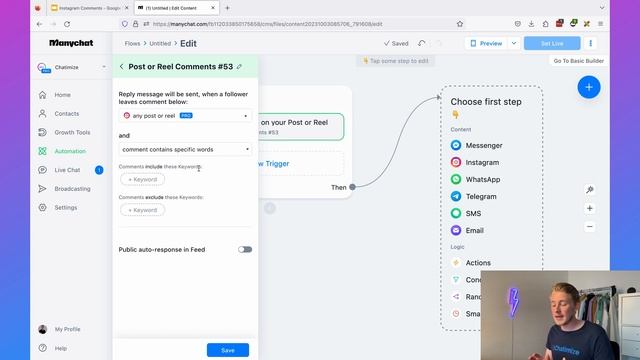Toggle Public auto-response in Feed
The image size is (640, 360).
pyautogui.click(x=245, y=249)
